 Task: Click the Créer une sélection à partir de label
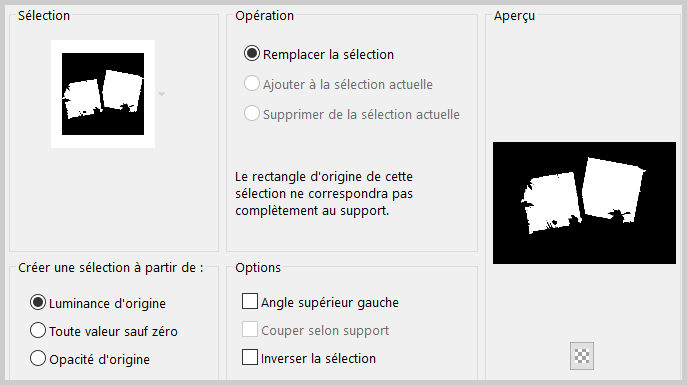click(x=111, y=268)
